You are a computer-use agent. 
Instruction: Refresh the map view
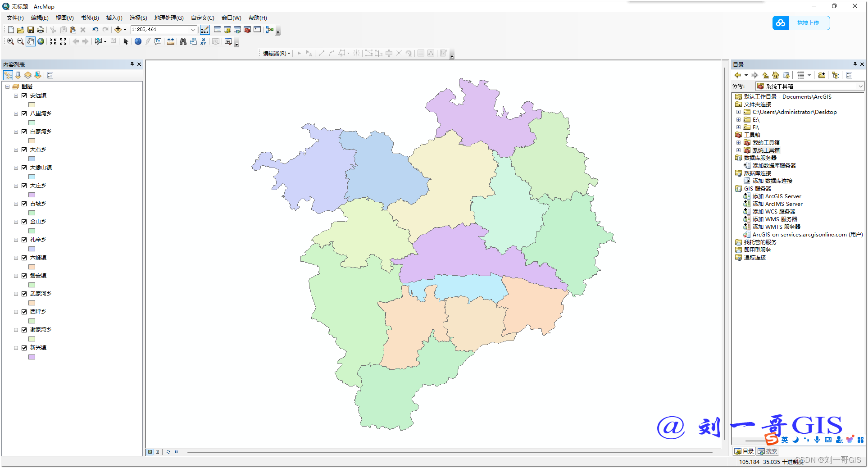point(168,452)
